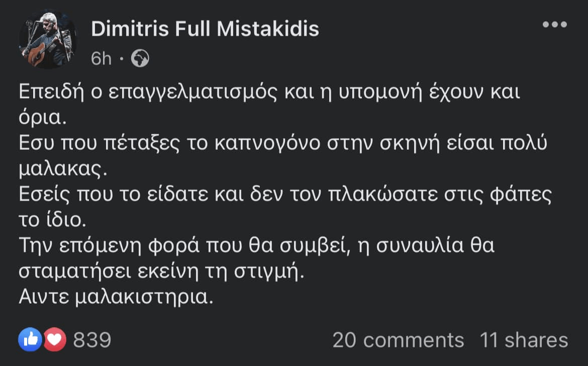This screenshot has height=366, width=588.
Task: Open the Dimitris Full Mistakidis profile name
Action: pyautogui.click(x=205, y=29)
